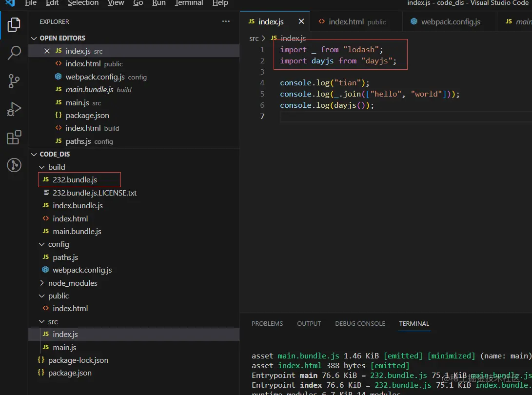Click the GitLens icon in activity bar
Viewport: 532px width, 395px height.
[x=14, y=165]
